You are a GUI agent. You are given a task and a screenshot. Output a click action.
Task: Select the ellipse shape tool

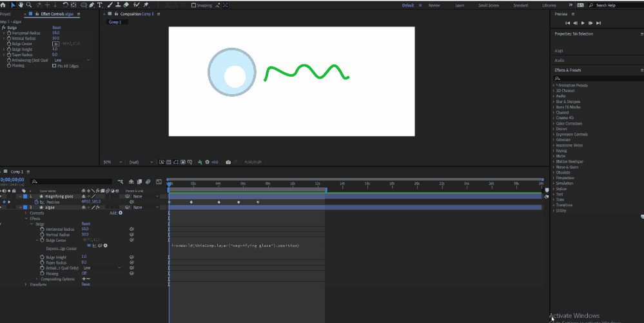pos(84,5)
